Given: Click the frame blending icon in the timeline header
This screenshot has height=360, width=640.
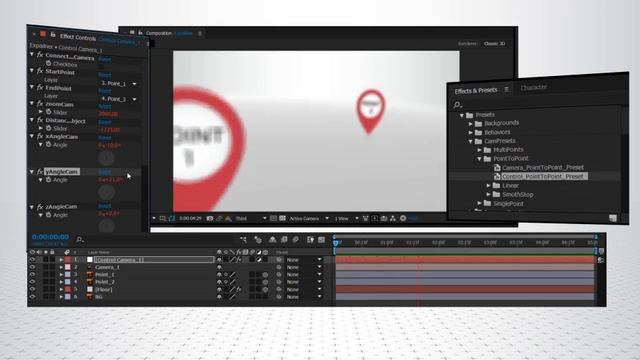Looking at the screenshot, I should (284, 240).
